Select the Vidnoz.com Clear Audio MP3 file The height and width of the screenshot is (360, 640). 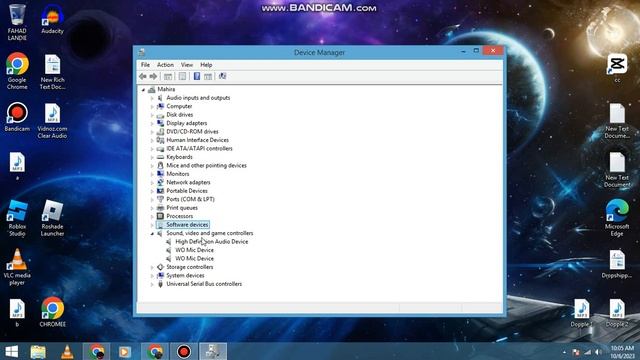(x=52, y=121)
